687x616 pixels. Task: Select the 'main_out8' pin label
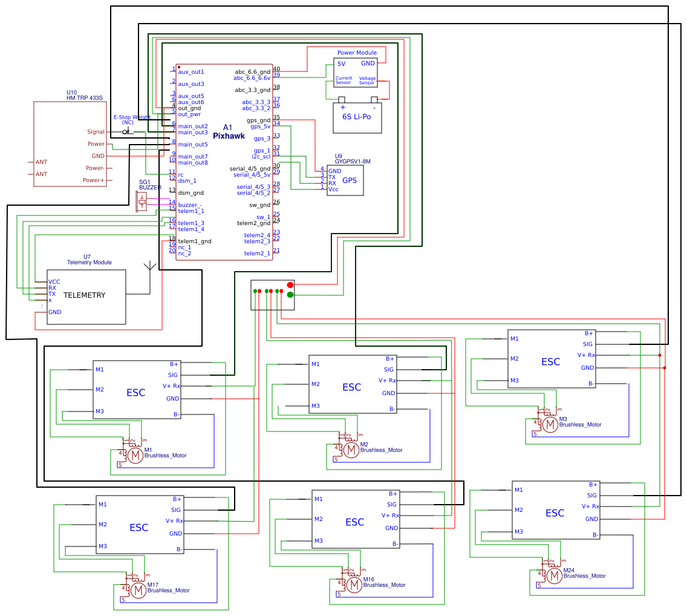[x=193, y=163]
